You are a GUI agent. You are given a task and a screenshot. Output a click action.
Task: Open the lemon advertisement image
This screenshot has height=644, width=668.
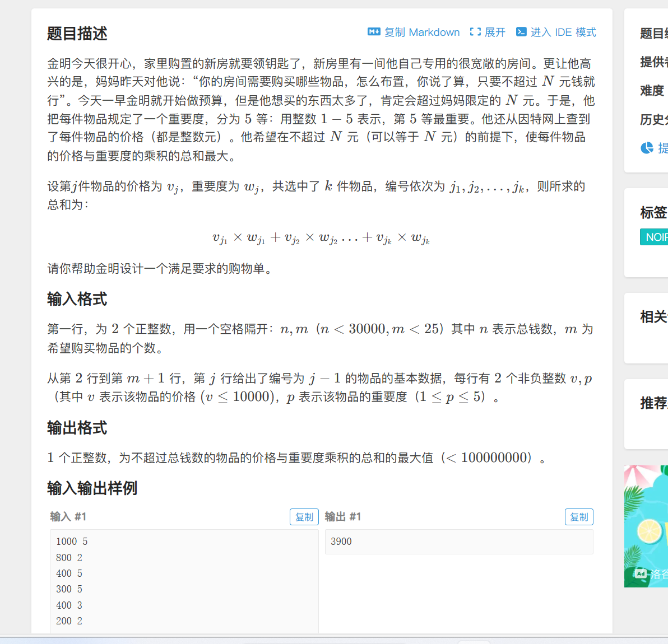pyautogui.click(x=646, y=526)
